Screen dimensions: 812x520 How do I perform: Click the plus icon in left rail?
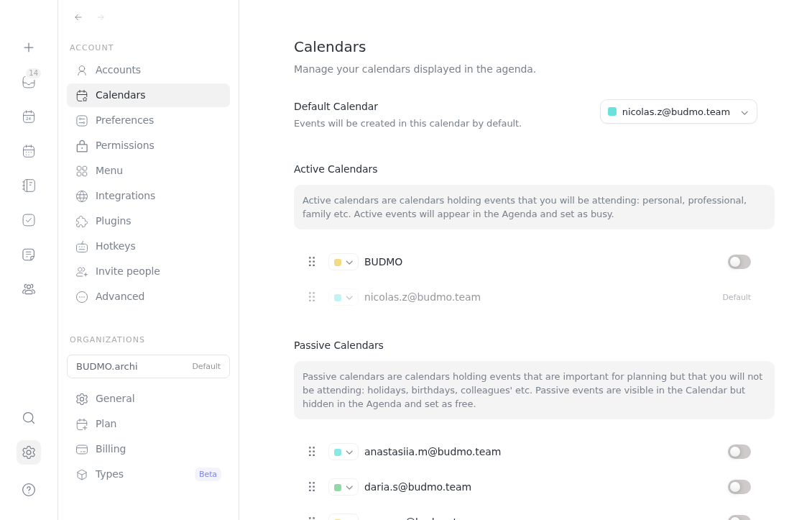tap(29, 47)
